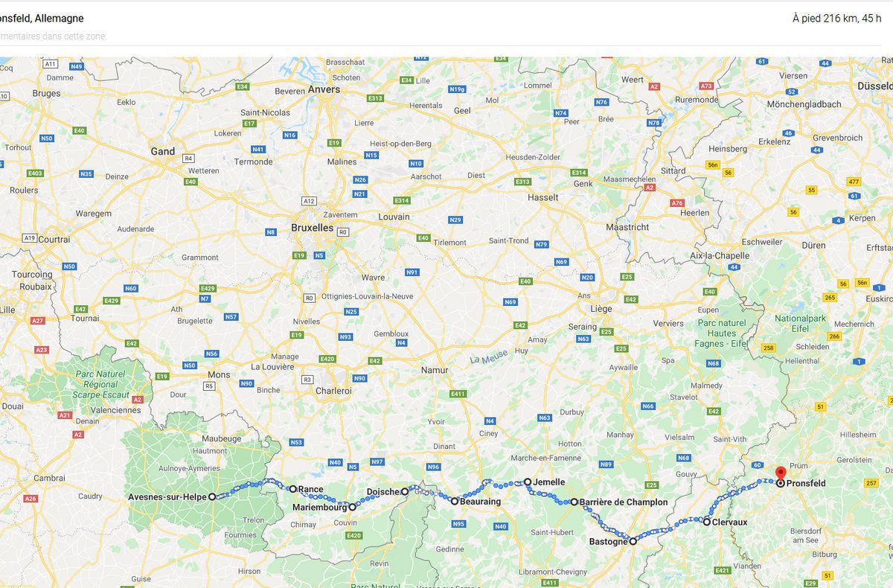Viewport: 893px width, 588px height.
Task: Click the Bitburg town label
Action: pyautogui.click(x=823, y=555)
